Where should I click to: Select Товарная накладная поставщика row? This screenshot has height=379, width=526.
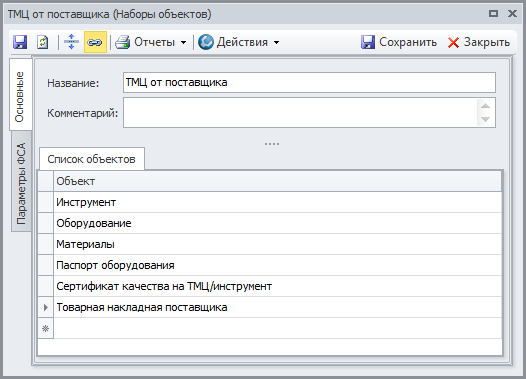click(277, 307)
